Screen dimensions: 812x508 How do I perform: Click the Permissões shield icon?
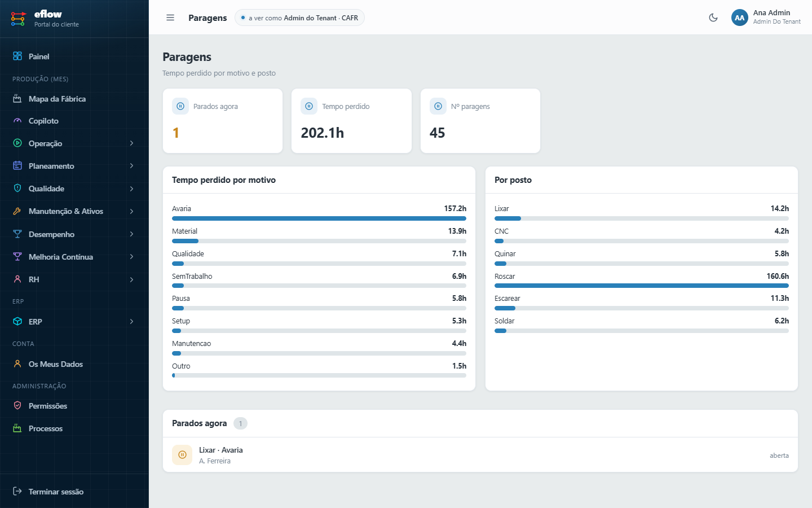17,406
